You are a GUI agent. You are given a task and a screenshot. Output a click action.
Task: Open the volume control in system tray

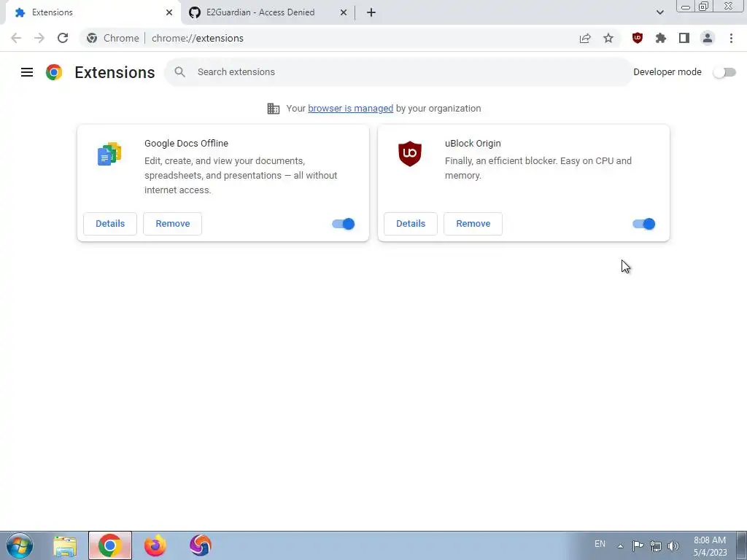pyautogui.click(x=673, y=545)
